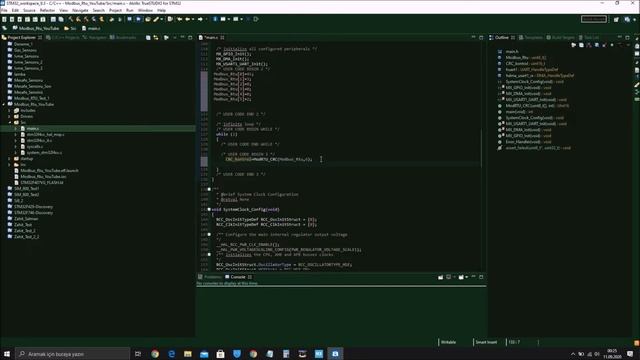Open Microsoft Edge from the taskbar
The image size is (640, 360).
171,353
